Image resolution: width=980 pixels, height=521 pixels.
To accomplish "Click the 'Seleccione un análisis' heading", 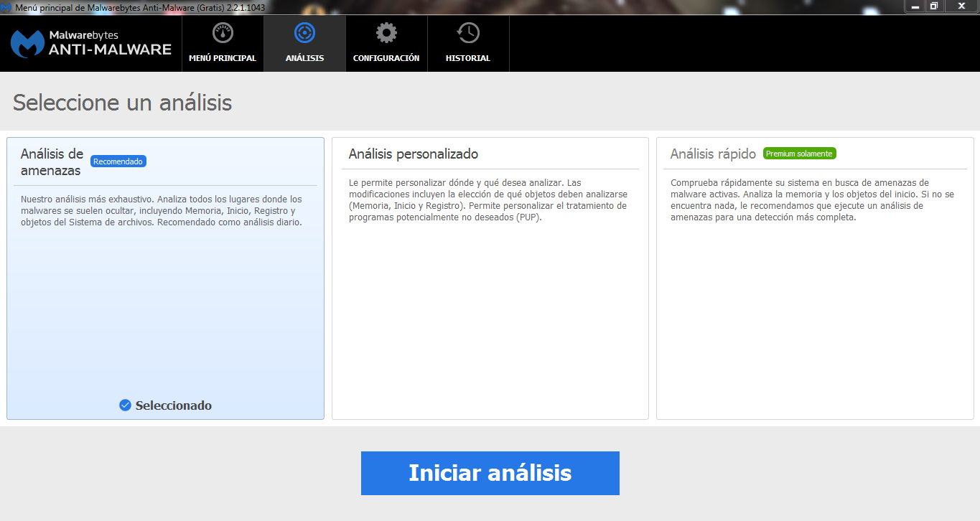I will (123, 103).
